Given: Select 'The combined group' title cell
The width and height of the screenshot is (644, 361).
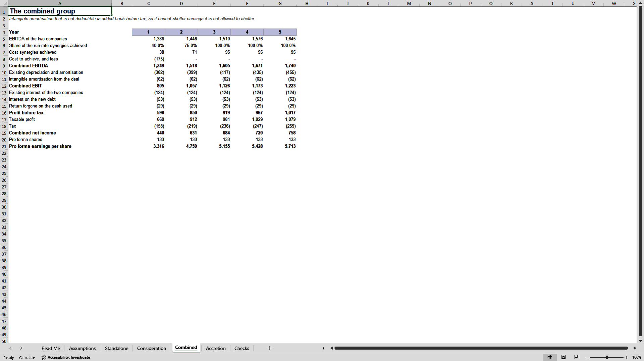Looking at the screenshot, I should (x=60, y=11).
